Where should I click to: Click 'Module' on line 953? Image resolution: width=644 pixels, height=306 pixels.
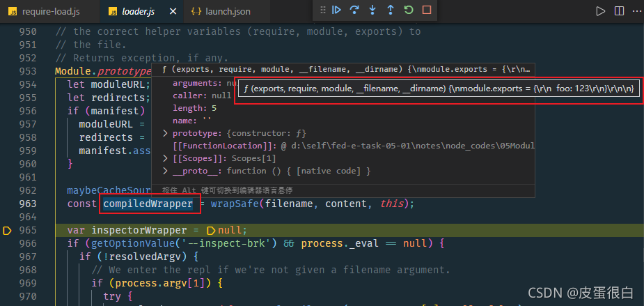[x=73, y=71]
